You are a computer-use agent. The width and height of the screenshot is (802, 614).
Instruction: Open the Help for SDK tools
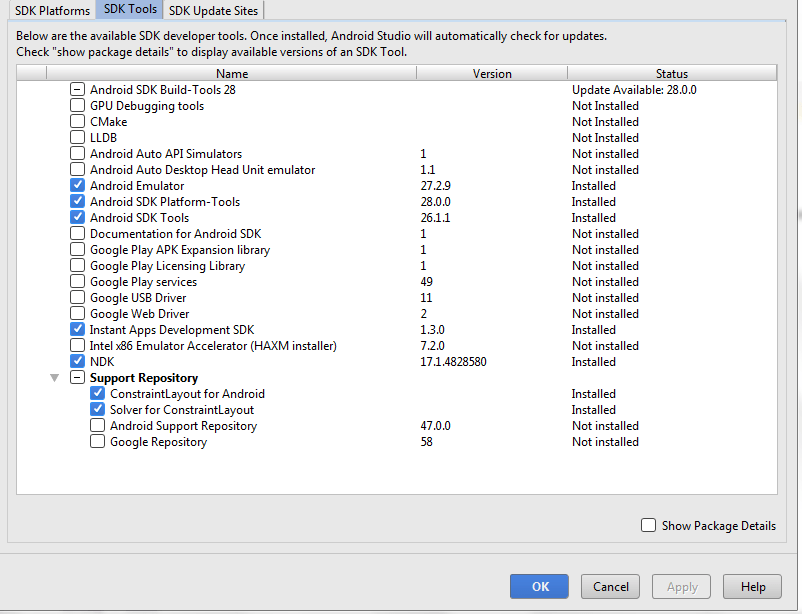(752, 587)
